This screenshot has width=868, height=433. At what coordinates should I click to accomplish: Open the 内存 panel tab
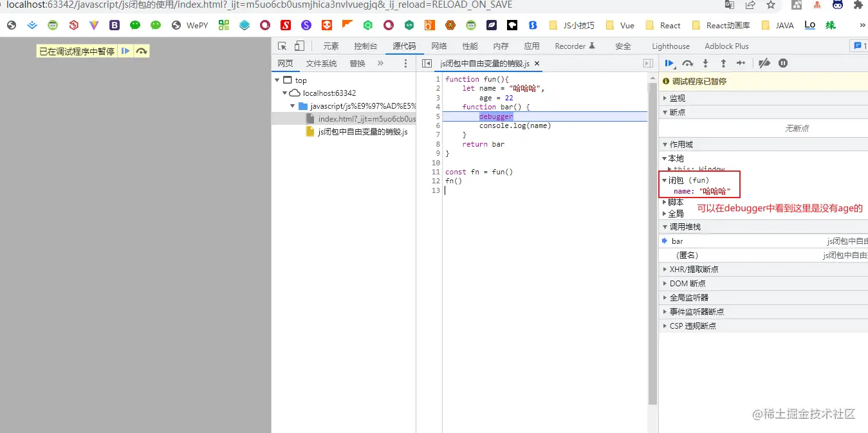point(501,46)
